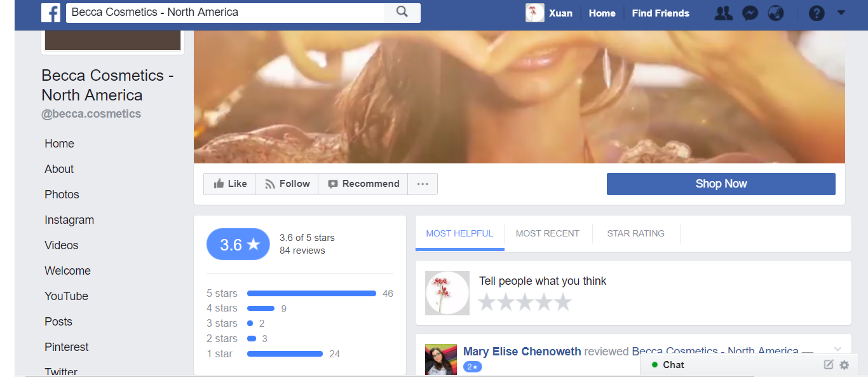This screenshot has width=868, height=377.
Task: Click the "Tell people what you think" text
Action: pos(543,281)
